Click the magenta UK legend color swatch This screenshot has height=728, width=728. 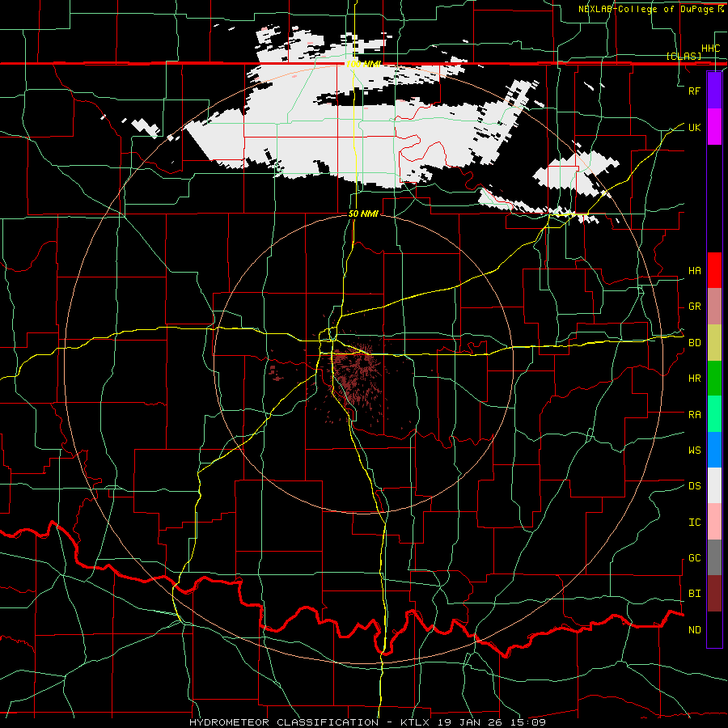point(714,127)
